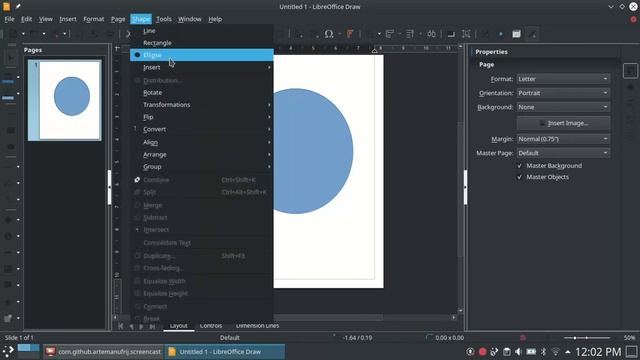
Task: Click the 50% zoom level in status bar
Action: point(629,338)
